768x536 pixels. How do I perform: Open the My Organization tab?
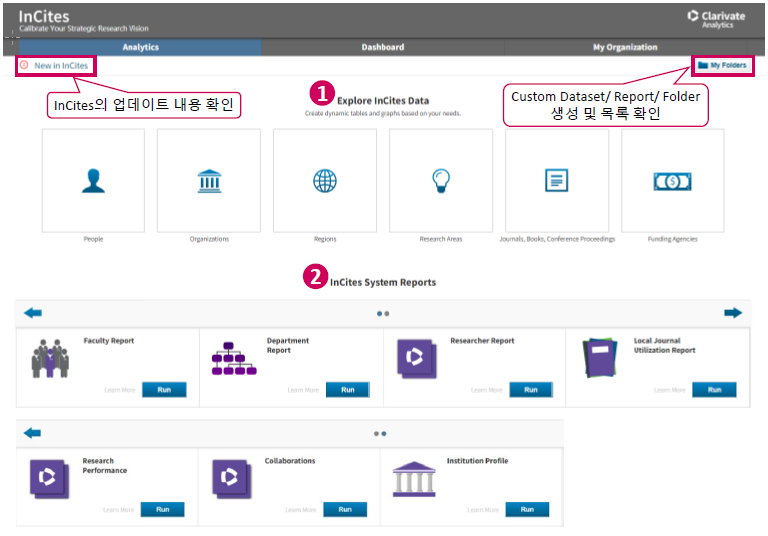tap(625, 47)
